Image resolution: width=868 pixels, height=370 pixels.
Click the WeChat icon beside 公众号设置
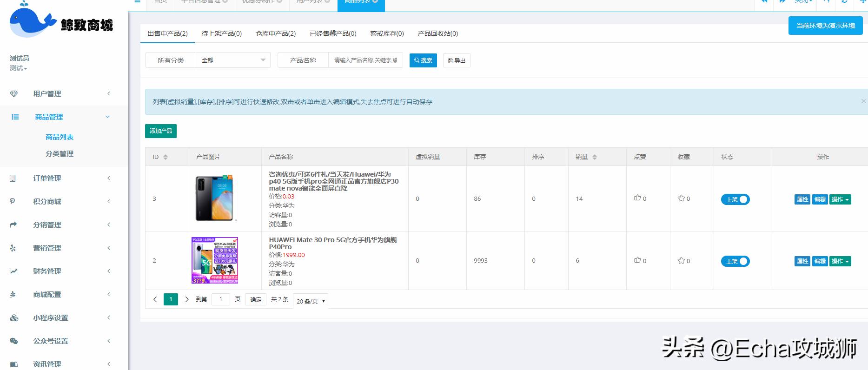pyautogui.click(x=14, y=341)
